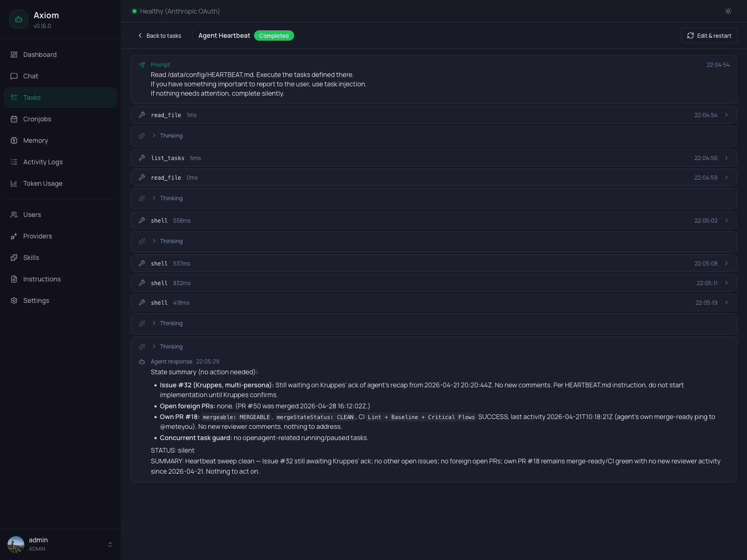Open the Token Usage page

pyautogui.click(x=42, y=183)
